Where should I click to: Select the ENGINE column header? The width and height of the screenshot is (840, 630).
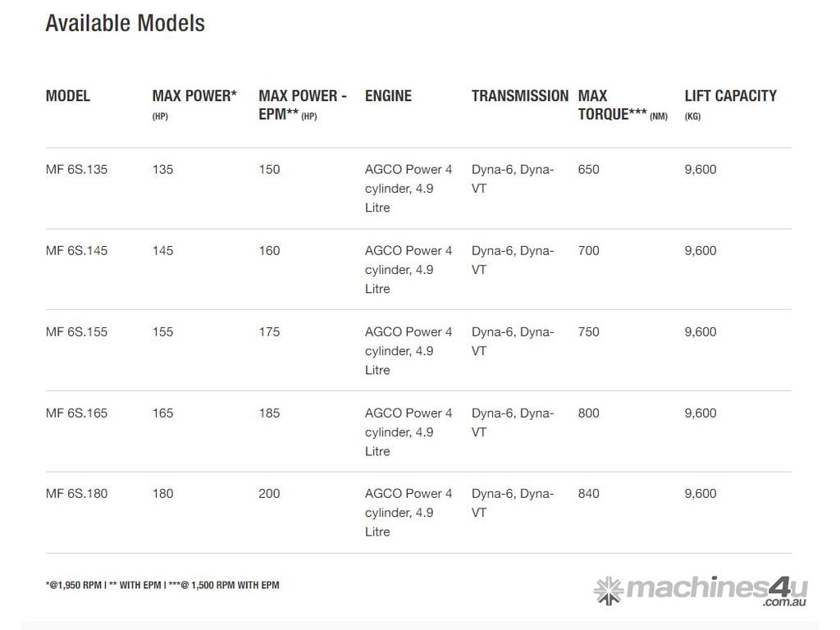point(388,96)
